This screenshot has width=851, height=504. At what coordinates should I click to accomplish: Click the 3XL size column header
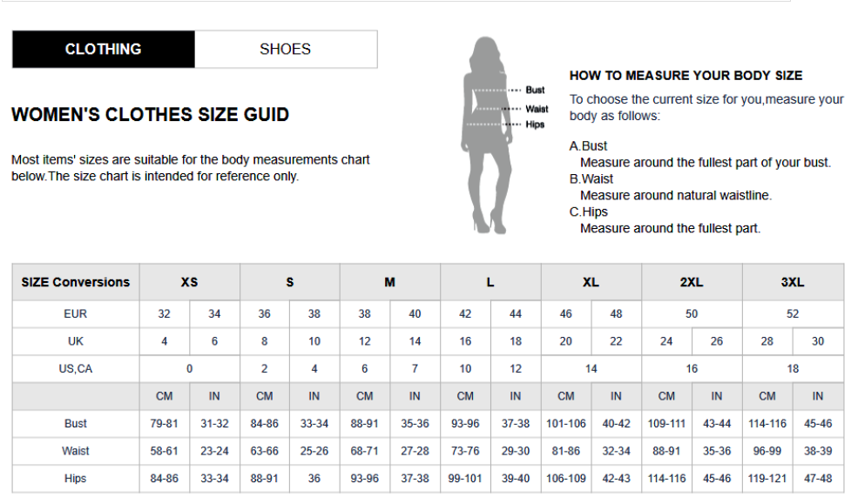click(793, 282)
